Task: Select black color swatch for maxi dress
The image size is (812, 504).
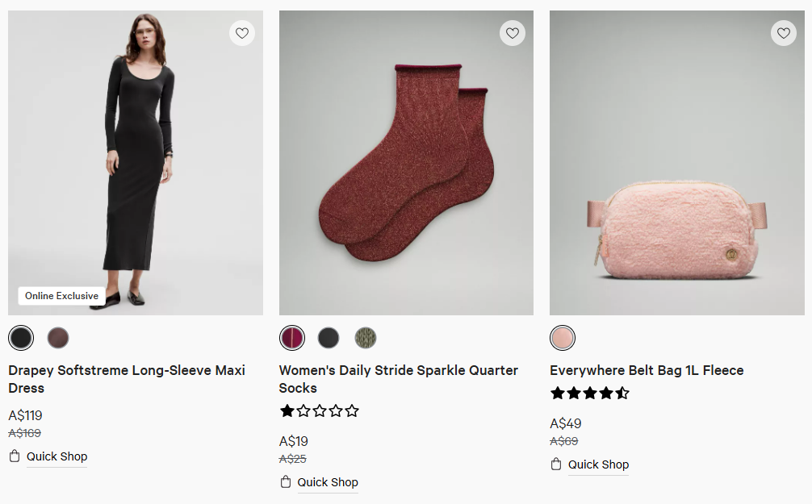Action: tap(21, 337)
